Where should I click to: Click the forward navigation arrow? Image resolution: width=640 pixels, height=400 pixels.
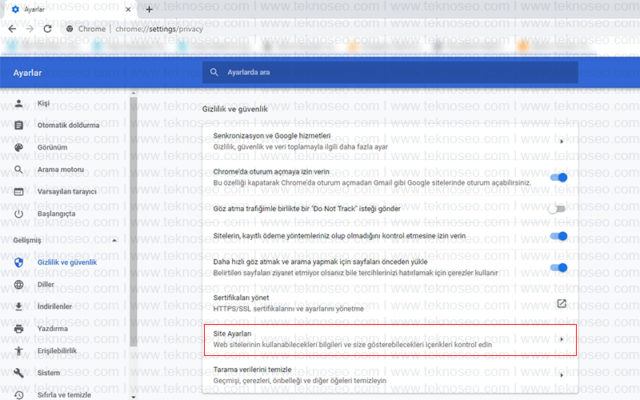click(29, 29)
